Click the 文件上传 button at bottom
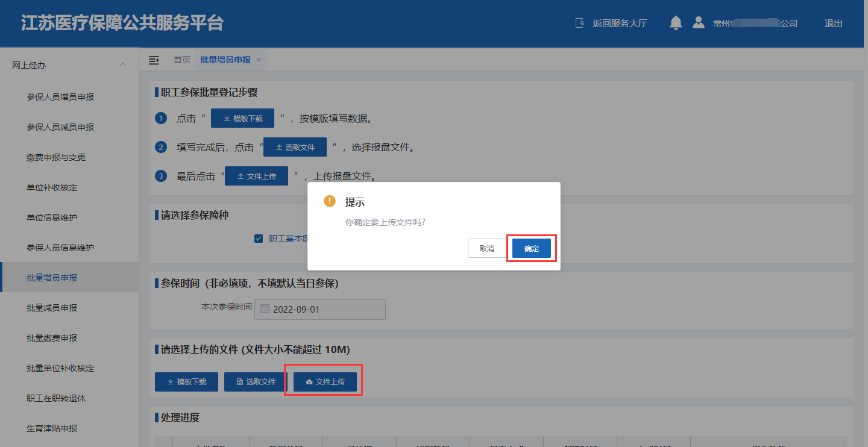The width and height of the screenshot is (868, 447). point(325,382)
